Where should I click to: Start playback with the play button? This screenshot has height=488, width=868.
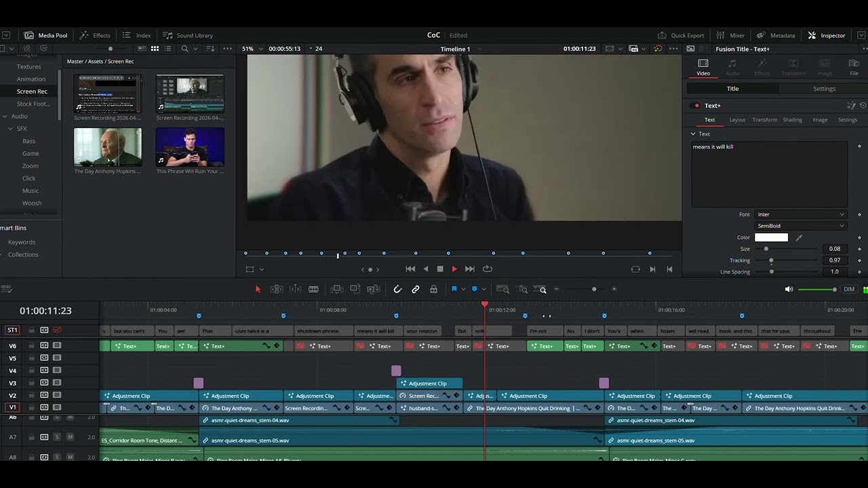coord(454,269)
